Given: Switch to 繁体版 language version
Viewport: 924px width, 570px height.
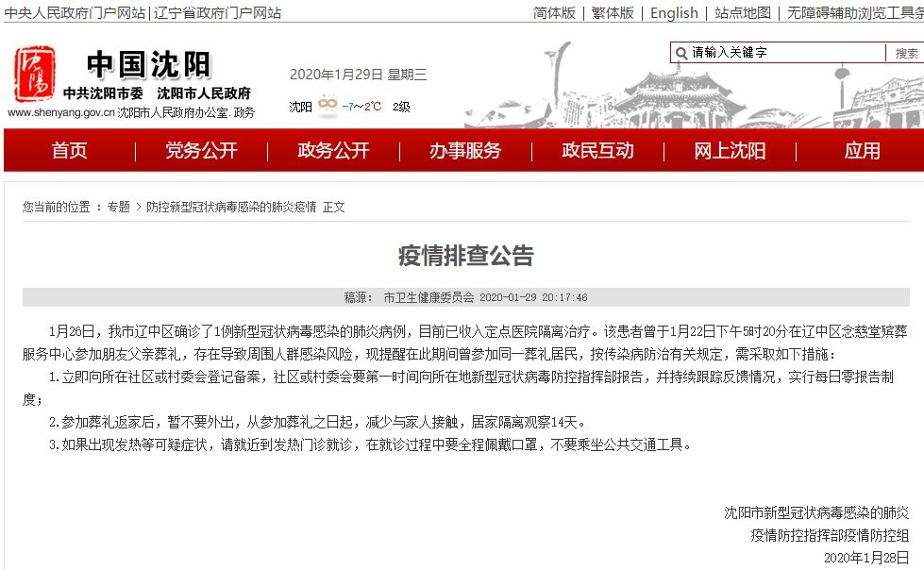Looking at the screenshot, I should pyautogui.click(x=613, y=13).
